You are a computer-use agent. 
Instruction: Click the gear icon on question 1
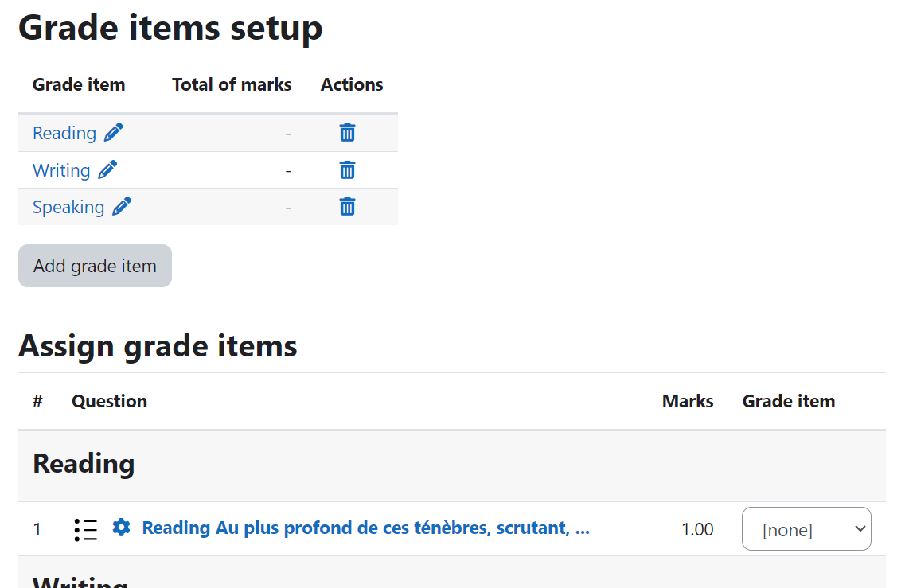121,528
